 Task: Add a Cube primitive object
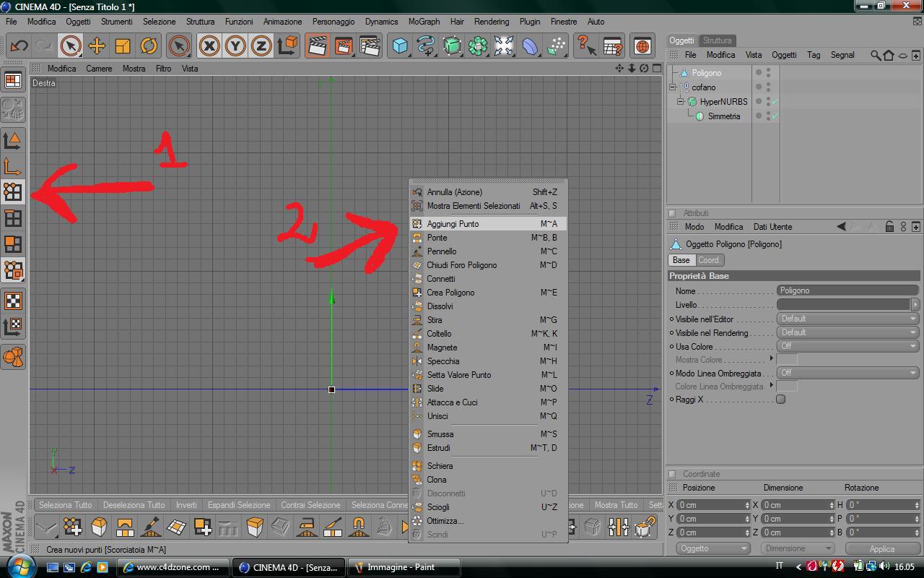(400, 46)
